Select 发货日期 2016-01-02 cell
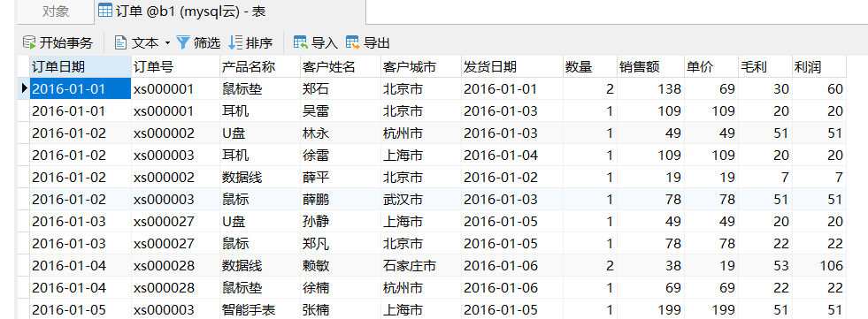Screen dimensions: 868x319 point(512,178)
